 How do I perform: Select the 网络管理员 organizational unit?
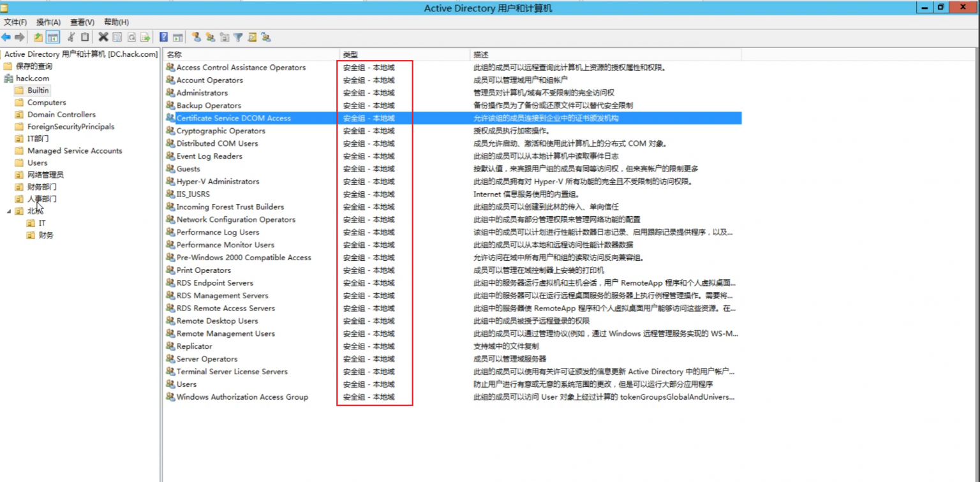(x=45, y=175)
